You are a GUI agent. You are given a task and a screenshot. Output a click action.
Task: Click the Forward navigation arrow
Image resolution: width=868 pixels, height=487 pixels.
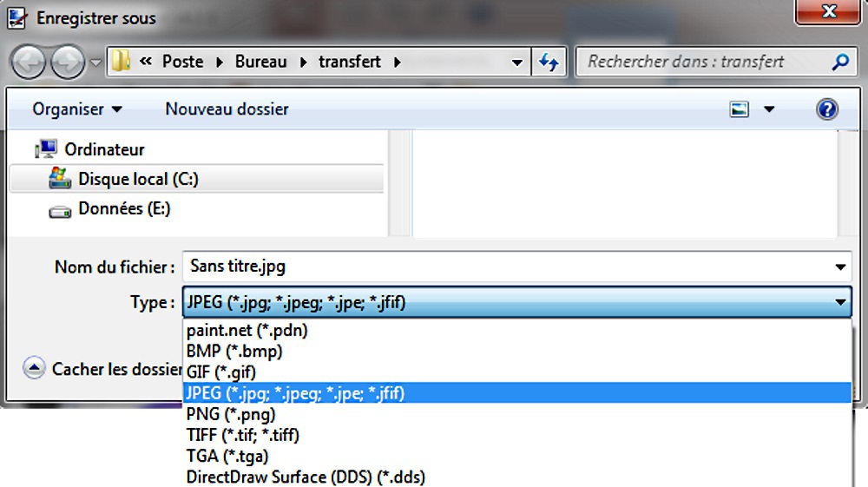coord(68,62)
